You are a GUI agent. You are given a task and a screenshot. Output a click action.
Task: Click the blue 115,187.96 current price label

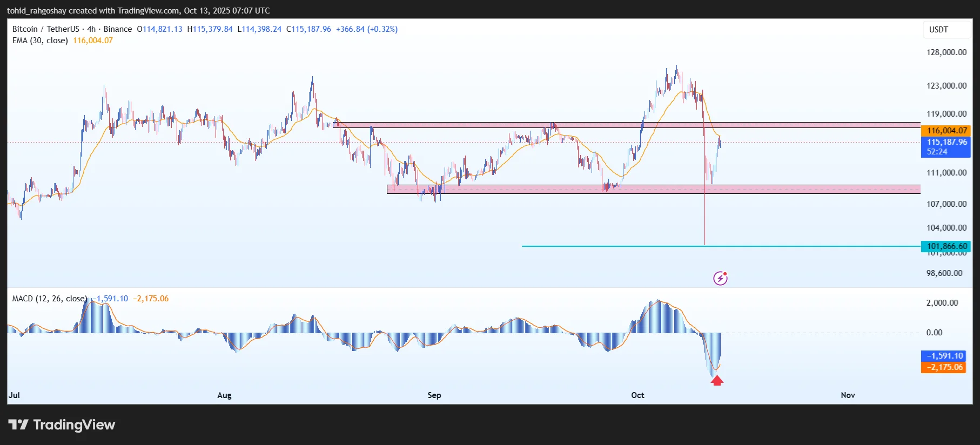pyautogui.click(x=947, y=143)
